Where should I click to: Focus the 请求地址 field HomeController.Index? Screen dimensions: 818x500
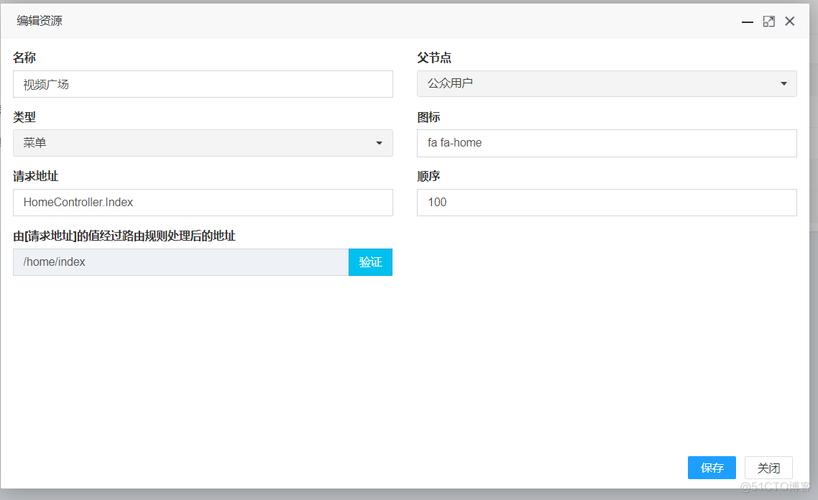(x=203, y=203)
